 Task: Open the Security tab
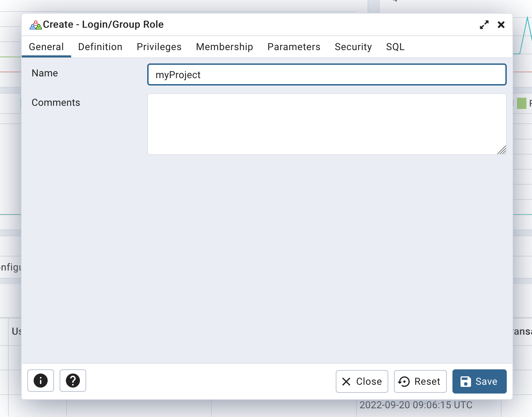click(x=353, y=47)
